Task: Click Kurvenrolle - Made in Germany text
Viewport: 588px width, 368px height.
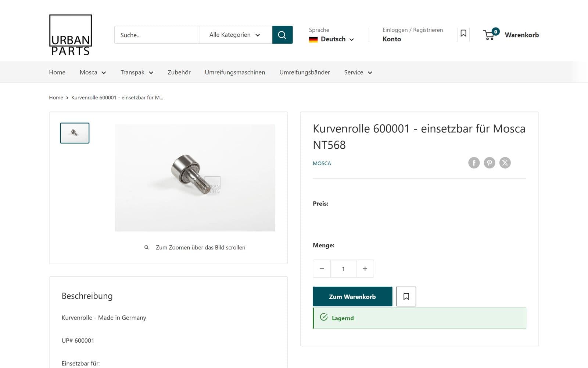Action: 104,318
